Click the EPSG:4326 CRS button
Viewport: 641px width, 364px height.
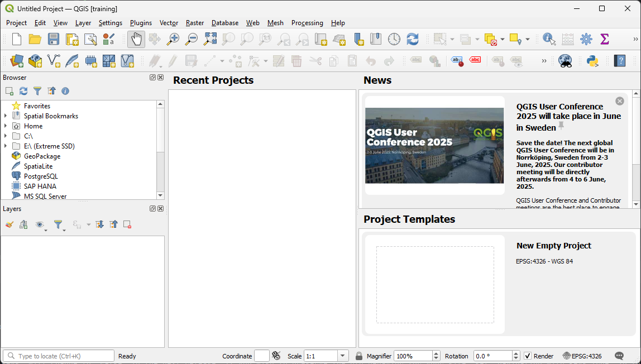582,356
